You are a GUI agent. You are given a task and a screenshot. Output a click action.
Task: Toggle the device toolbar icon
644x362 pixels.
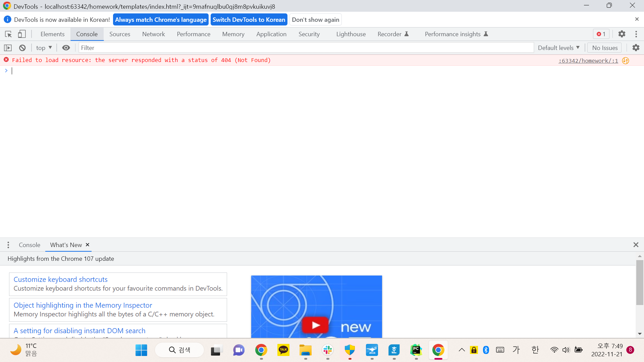[22, 34]
